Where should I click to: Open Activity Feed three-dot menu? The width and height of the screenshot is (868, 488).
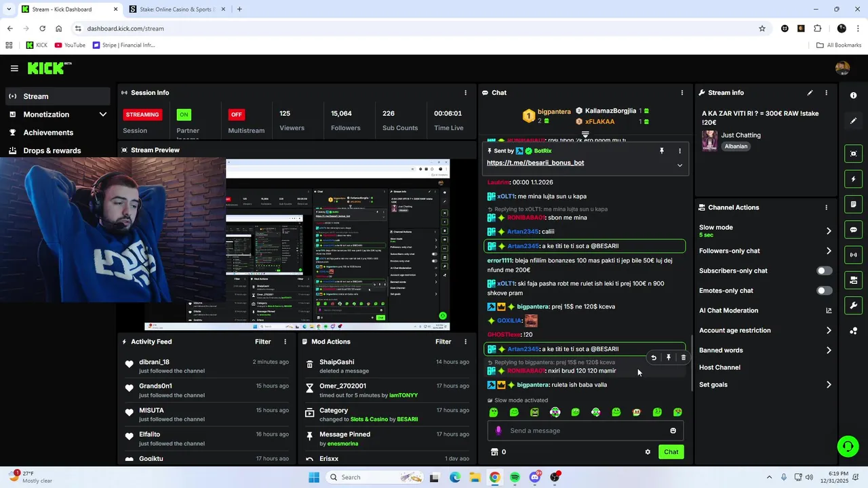[285, 342]
